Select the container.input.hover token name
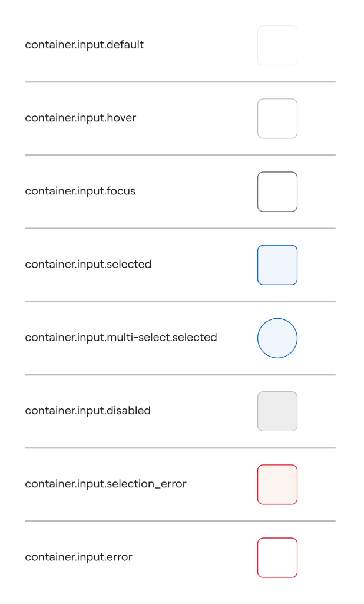Viewport: 364px width, 604px height. click(x=80, y=118)
